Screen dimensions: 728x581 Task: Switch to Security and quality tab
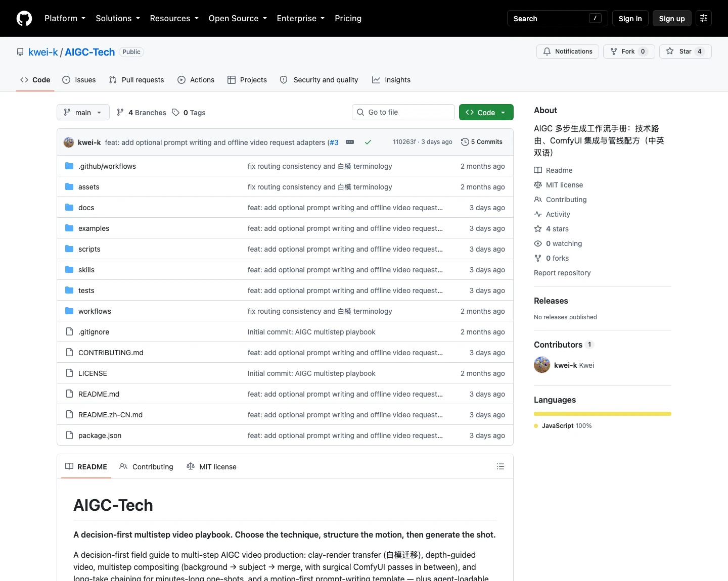click(x=319, y=80)
